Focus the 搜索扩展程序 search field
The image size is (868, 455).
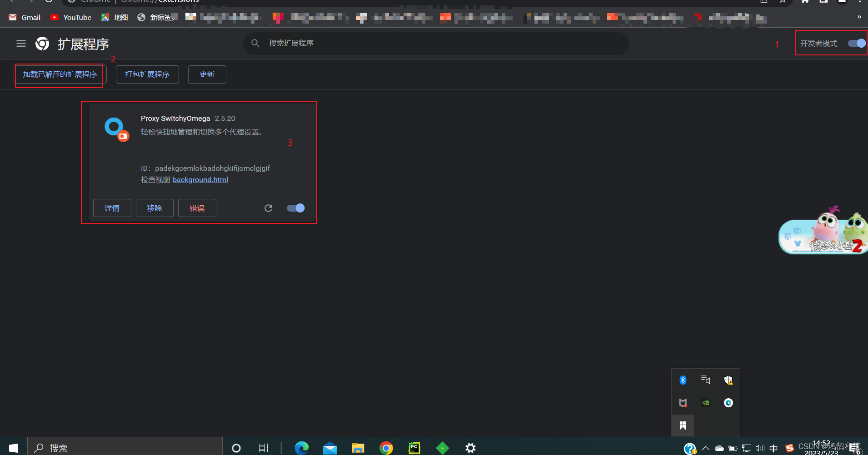point(436,43)
